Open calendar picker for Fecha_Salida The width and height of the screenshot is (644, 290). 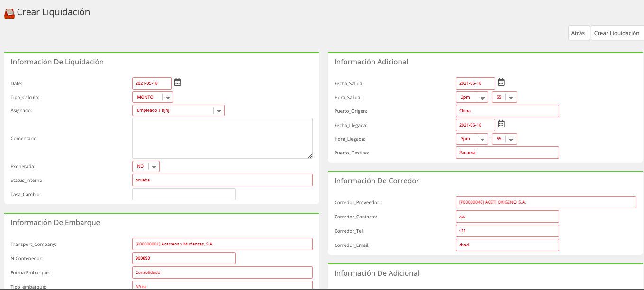coord(501,82)
